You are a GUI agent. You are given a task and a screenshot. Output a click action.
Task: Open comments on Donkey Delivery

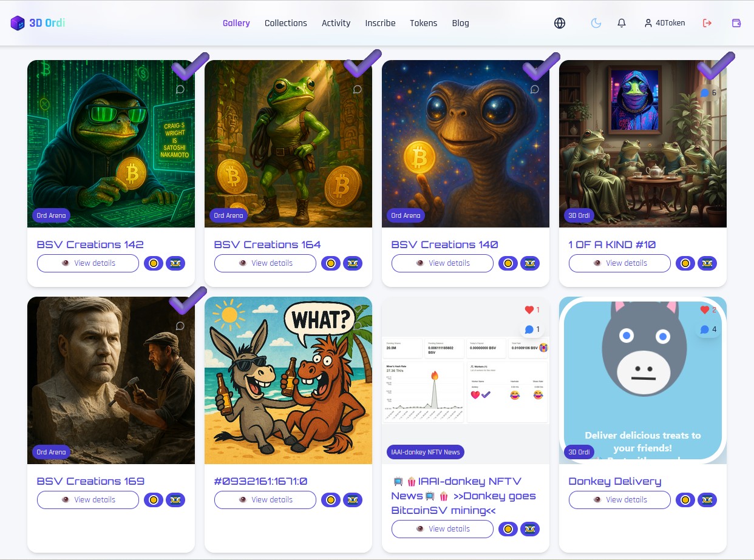(x=709, y=329)
